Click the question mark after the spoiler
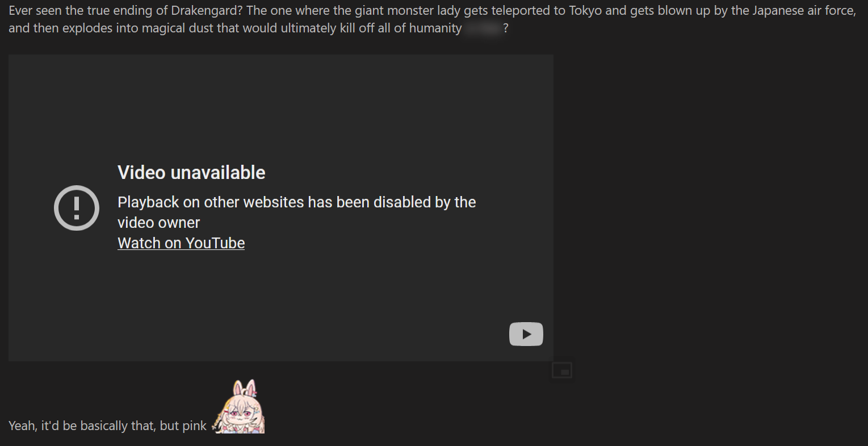This screenshot has width=868, height=446. point(506,28)
